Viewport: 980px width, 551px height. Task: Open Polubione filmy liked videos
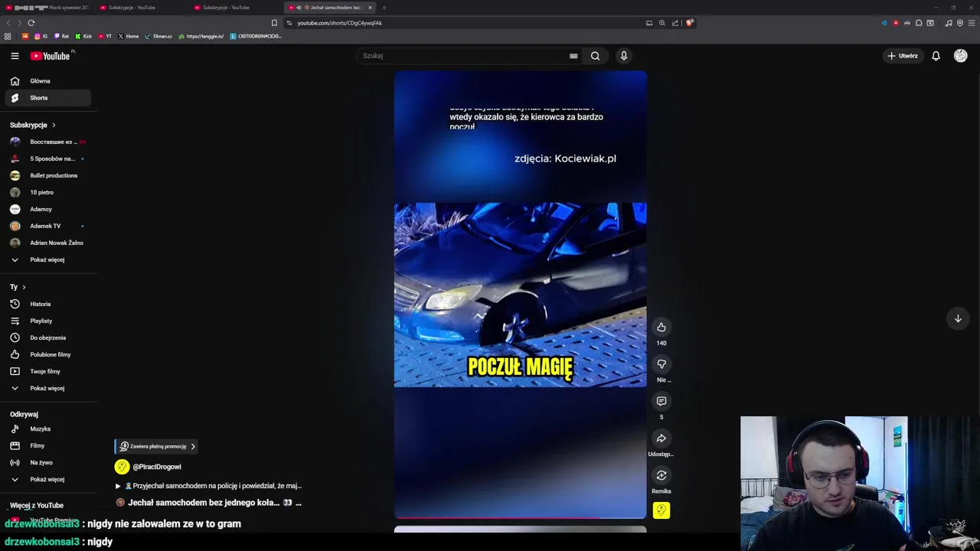(x=48, y=354)
